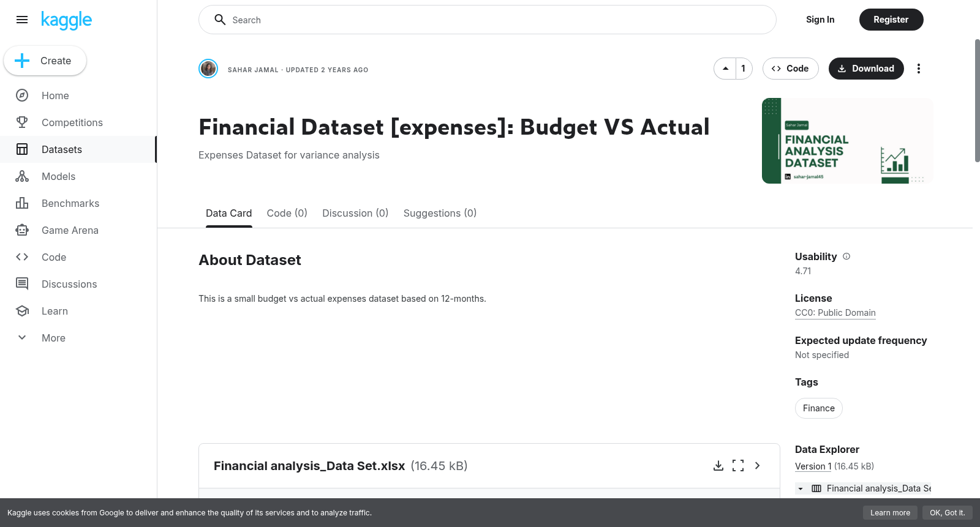Click the Datasets table icon
Screen dimensions: 980x527
click(22, 149)
